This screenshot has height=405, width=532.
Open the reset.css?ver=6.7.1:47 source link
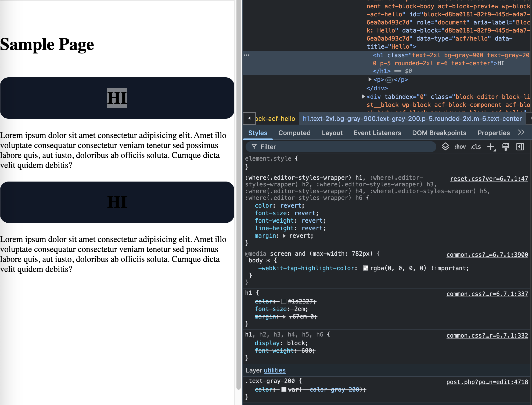489,179
